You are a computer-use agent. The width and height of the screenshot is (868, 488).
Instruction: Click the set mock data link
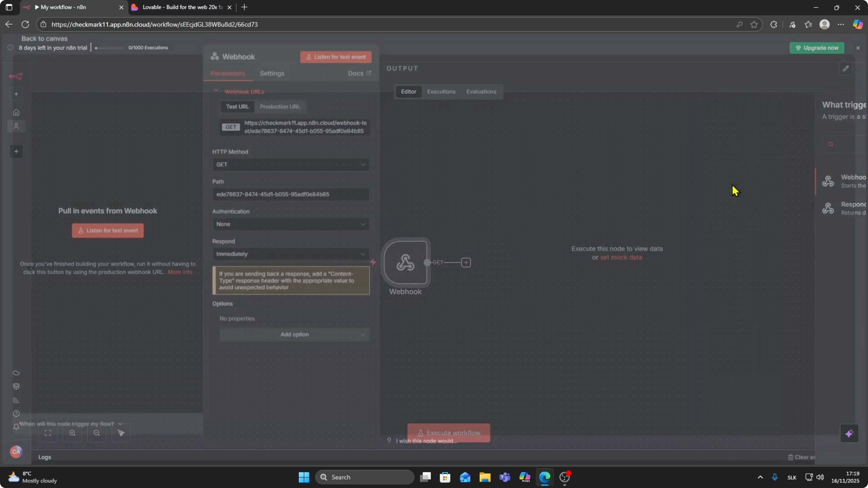click(x=621, y=257)
